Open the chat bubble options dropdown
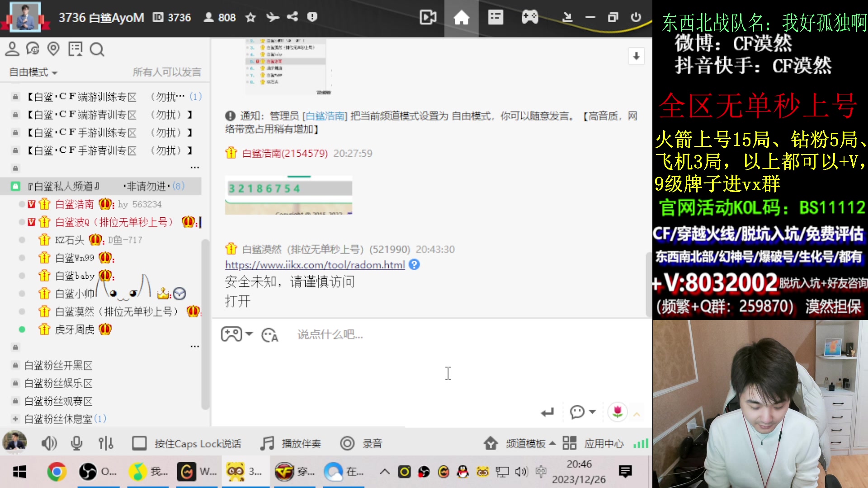This screenshot has width=868, height=488. (582, 412)
